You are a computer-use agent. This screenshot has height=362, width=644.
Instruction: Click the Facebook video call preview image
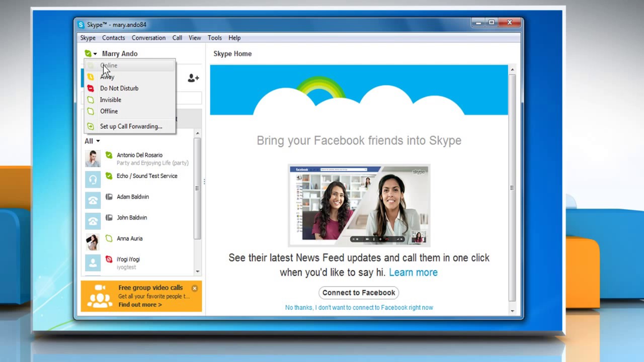click(359, 205)
